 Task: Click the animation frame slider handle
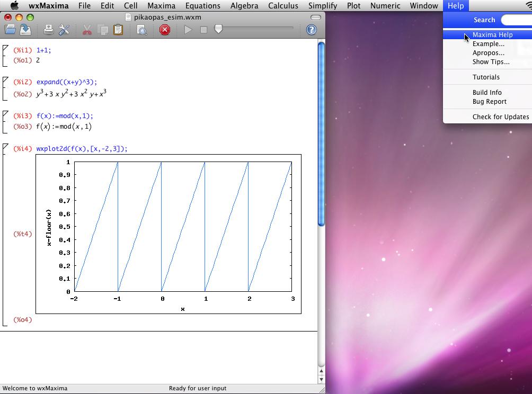pos(218,29)
